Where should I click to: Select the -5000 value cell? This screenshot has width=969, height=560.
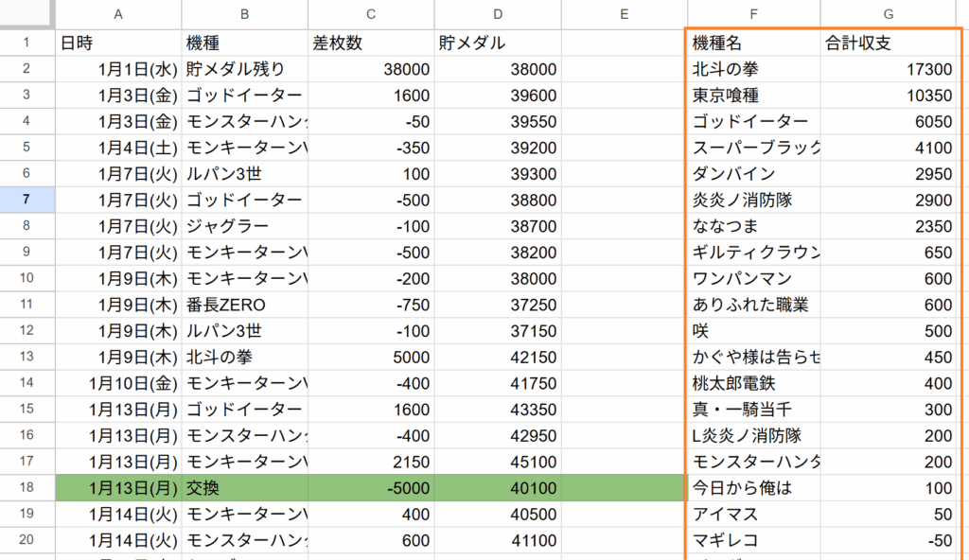371,488
